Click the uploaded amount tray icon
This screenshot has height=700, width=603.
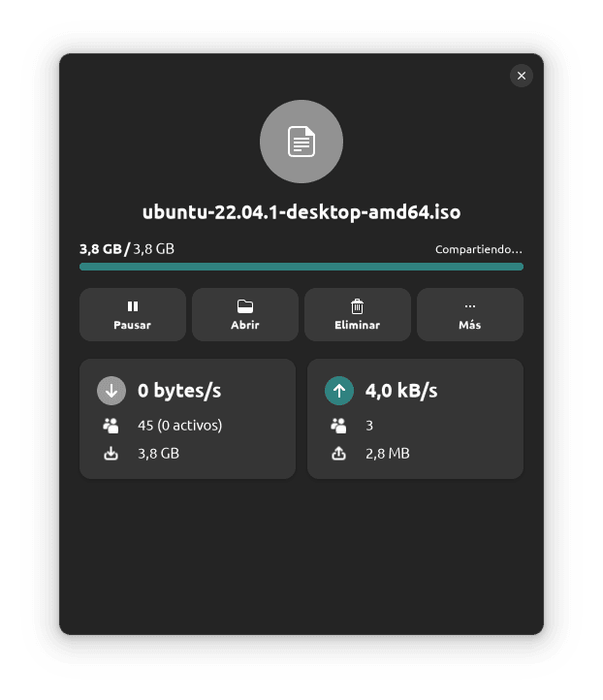pyautogui.click(x=338, y=454)
